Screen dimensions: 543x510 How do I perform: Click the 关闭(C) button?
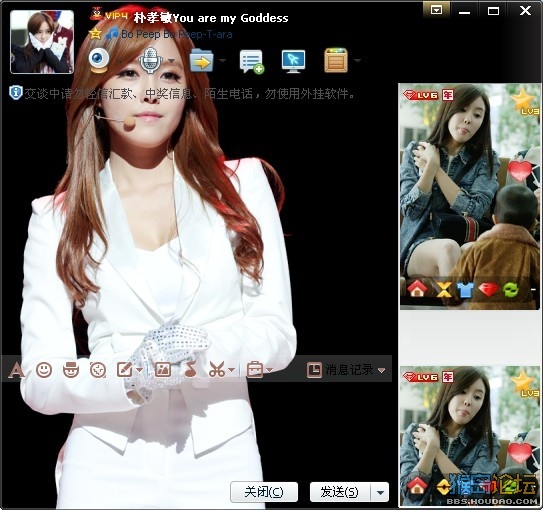coord(264,492)
